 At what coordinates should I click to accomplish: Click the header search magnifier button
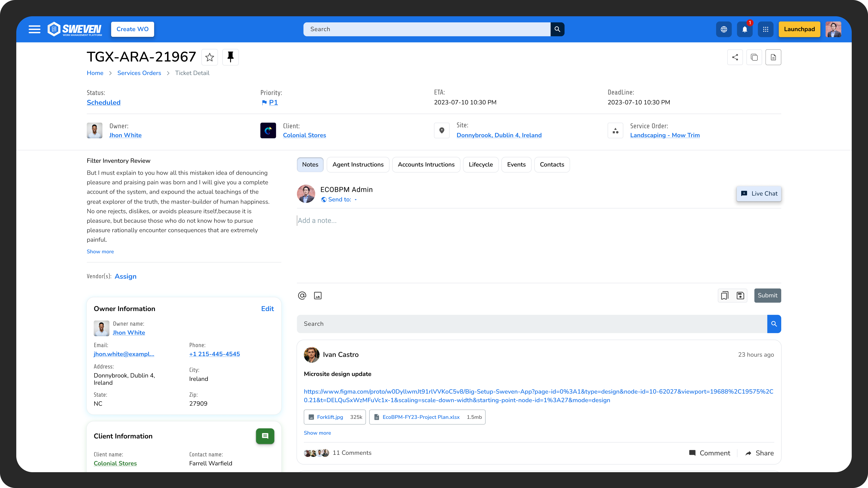557,29
